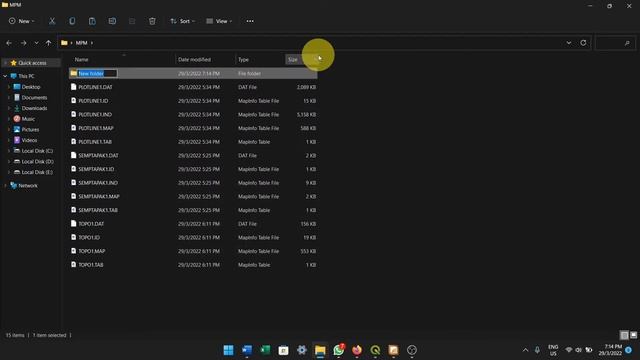
Task: Open Word from the taskbar
Action: click(x=247, y=350)
